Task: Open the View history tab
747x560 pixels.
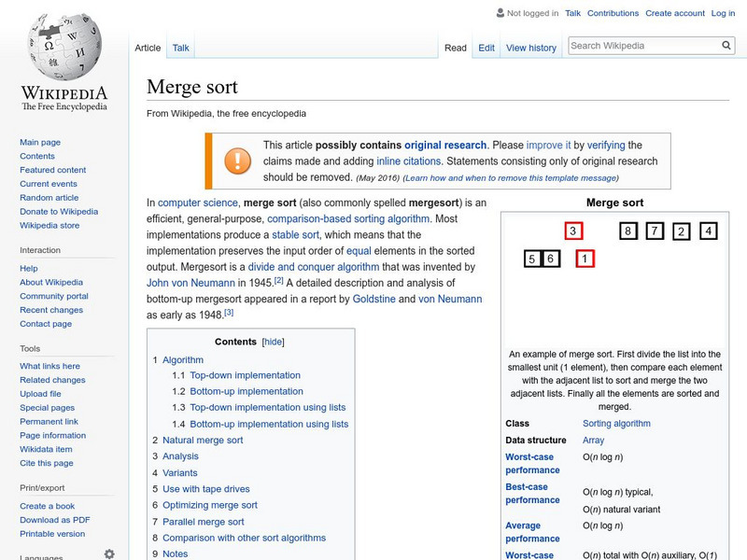Action: point(530,48)
